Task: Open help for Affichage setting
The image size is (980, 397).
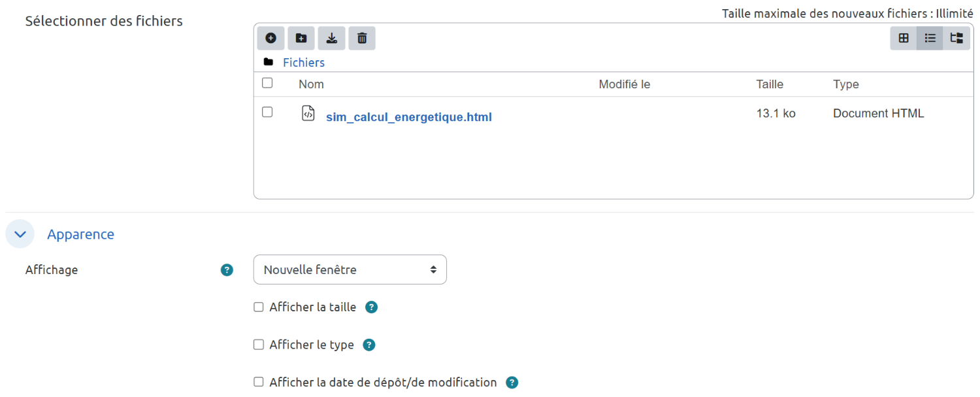Action: click(x=227, y=270)
